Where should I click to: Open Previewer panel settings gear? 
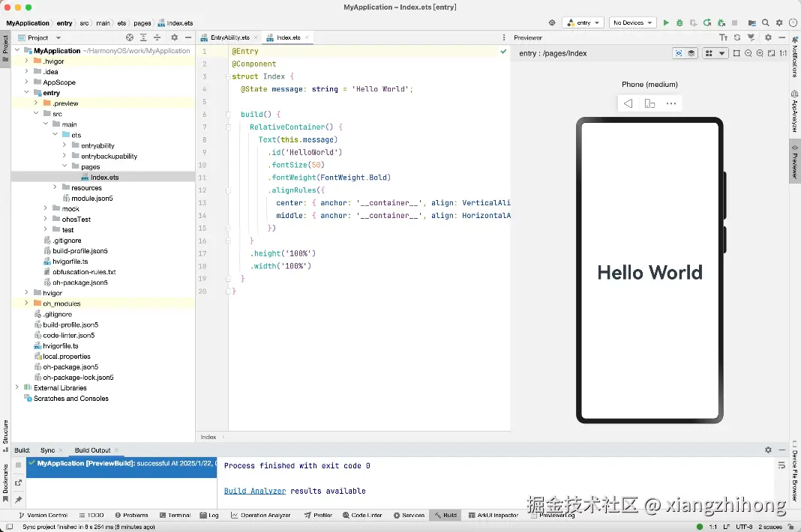coord(768,37)
